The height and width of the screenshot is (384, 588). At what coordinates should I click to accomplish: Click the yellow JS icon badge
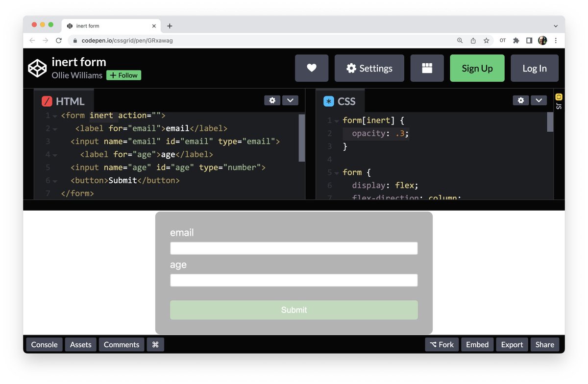[x=559, y=97]
